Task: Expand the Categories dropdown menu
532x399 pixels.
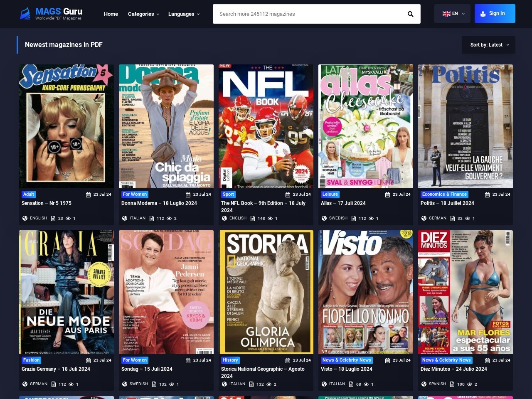Action: (x=143, y=14)
